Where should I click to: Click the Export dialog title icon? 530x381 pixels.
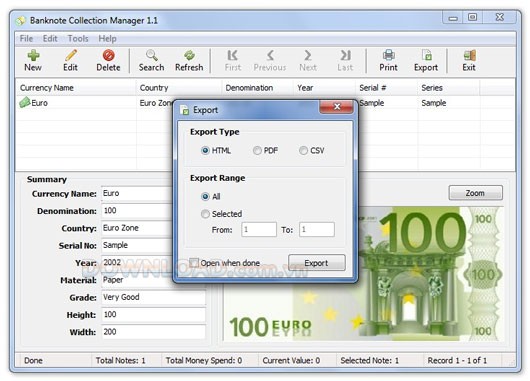[185, 110]
